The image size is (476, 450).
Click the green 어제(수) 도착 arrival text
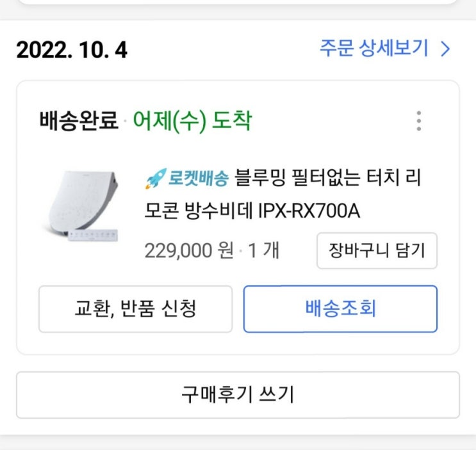[x=192, y=120]
